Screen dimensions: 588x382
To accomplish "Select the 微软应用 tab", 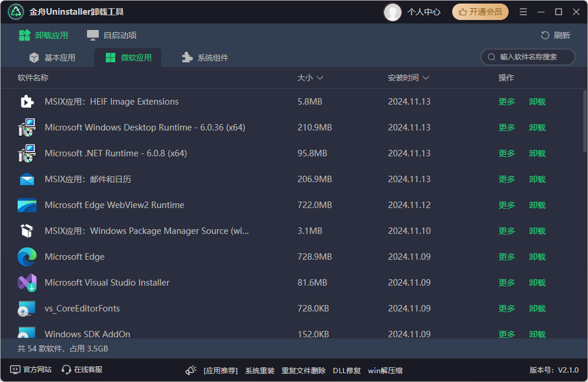I will click(x=128, y=58).
